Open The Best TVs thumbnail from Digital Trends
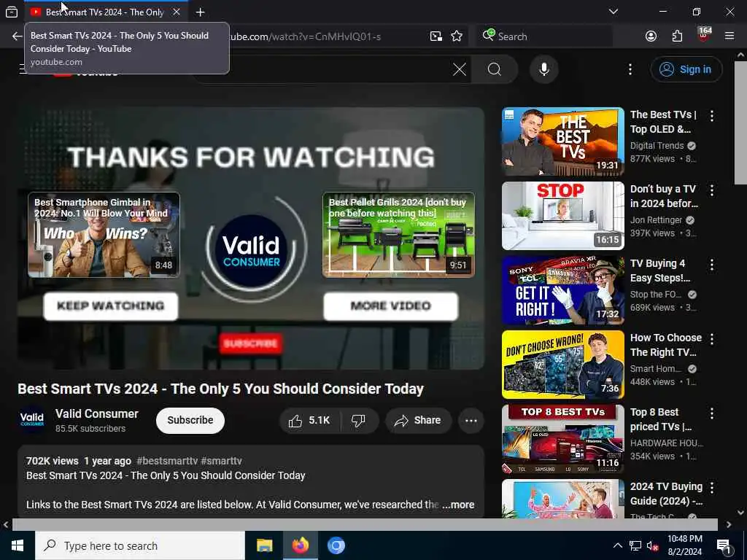This screenshot has height=560, width=747. tap(562, 141)
